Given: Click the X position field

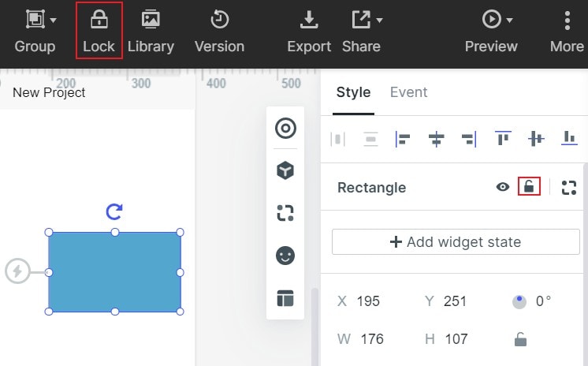Looking at the screenshot, I should 368,301.
